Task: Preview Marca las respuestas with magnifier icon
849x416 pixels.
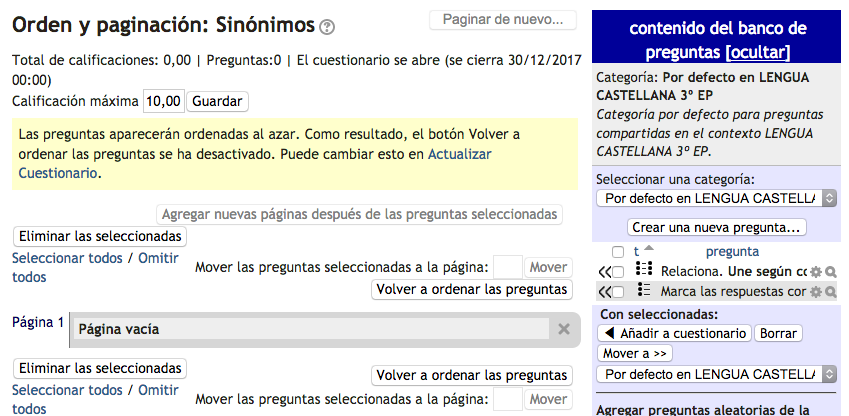Action: (x=830, y=291)
